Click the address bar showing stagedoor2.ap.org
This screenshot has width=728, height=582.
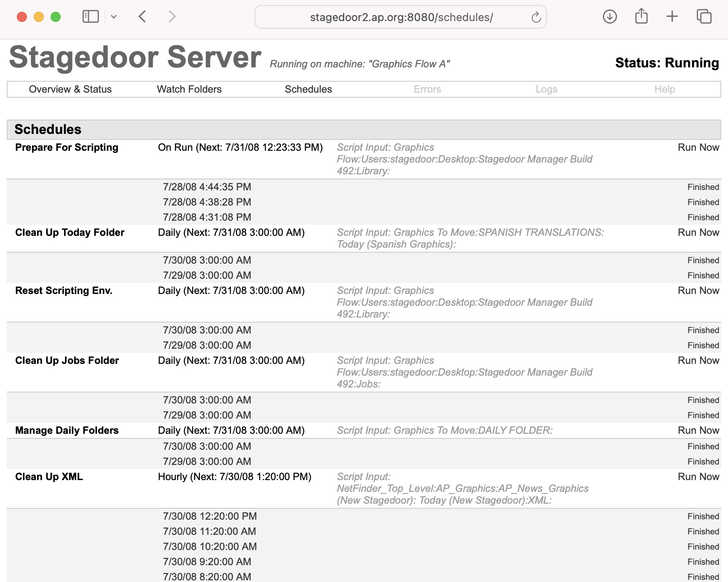(400, 17)
